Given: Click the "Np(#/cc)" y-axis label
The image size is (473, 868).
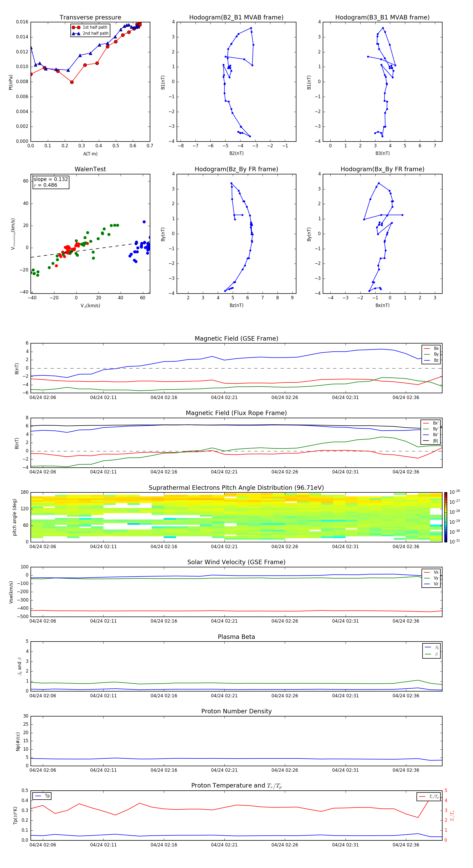Looking at the screenshot, I should 18,741.
